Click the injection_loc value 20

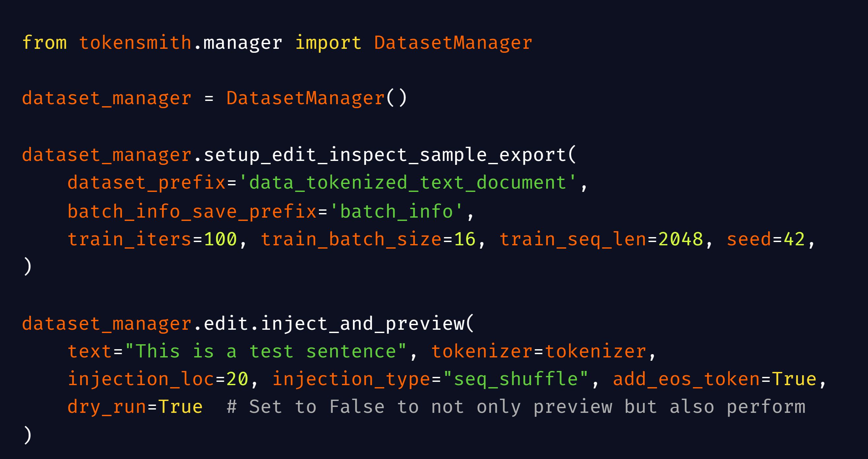(237, 379)
